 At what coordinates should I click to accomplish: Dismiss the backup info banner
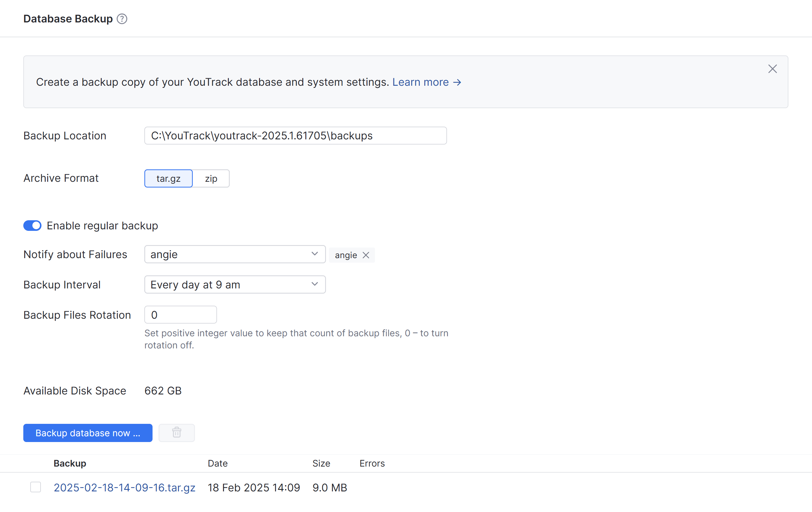pyautogui.click(x=772, y=69)
